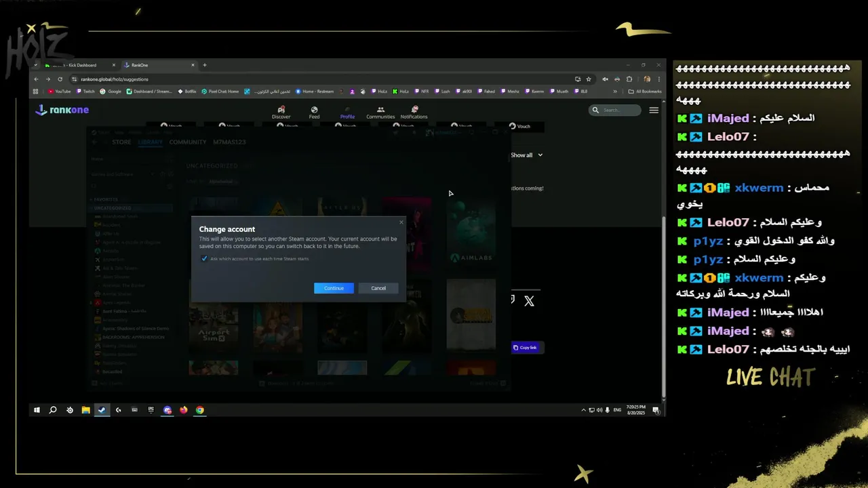The width and height of the screenshot is (868, 488).
Task: Switch to Kick Dashboard tab
Action: click(x=80, y=65)
